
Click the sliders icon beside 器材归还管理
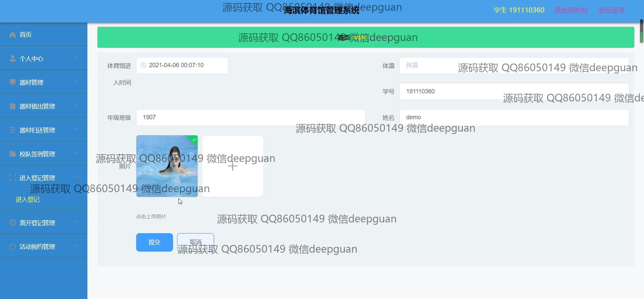13,130
